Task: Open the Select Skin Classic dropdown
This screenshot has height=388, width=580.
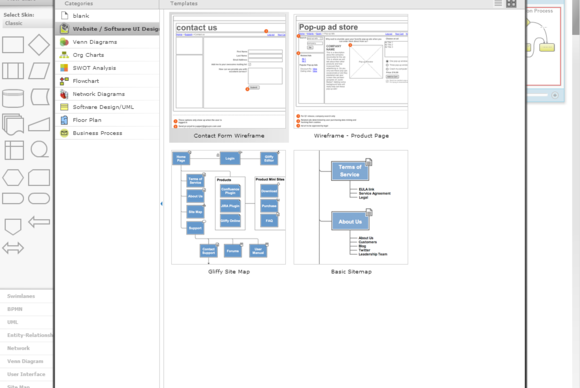Action: coord(27,23)
